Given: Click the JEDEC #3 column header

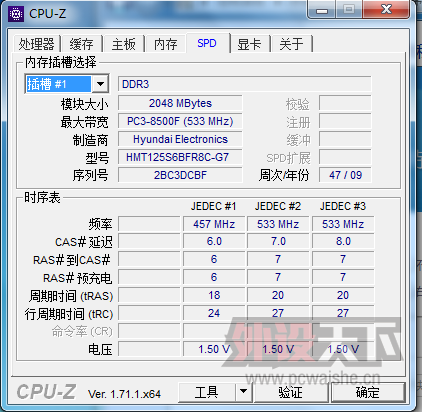Looking at the screenshot, I should click(343, 206).
